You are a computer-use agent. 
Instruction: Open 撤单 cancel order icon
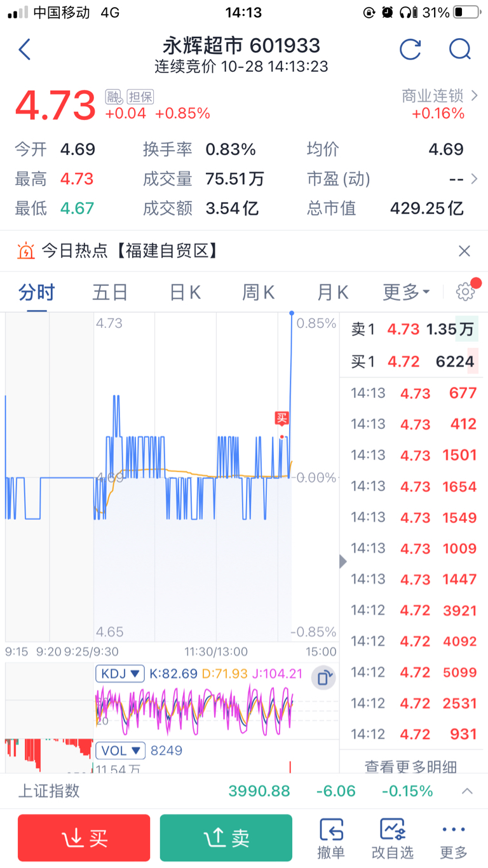[331, 839]
